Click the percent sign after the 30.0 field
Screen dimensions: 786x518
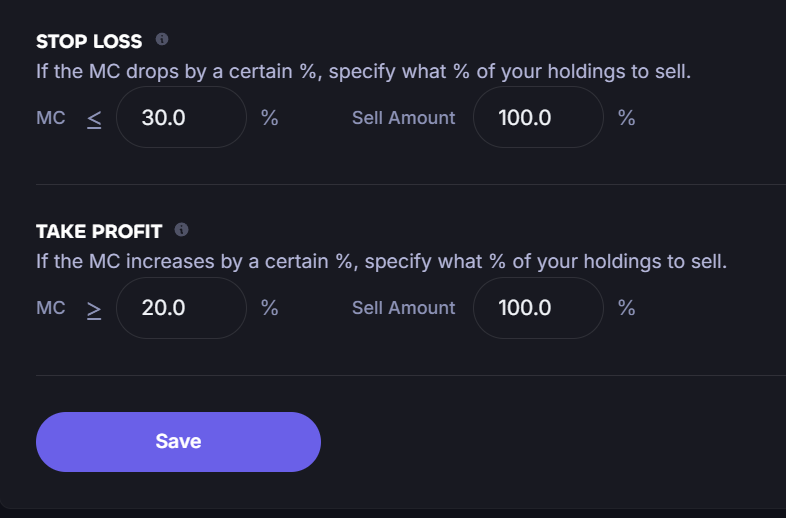269,117
